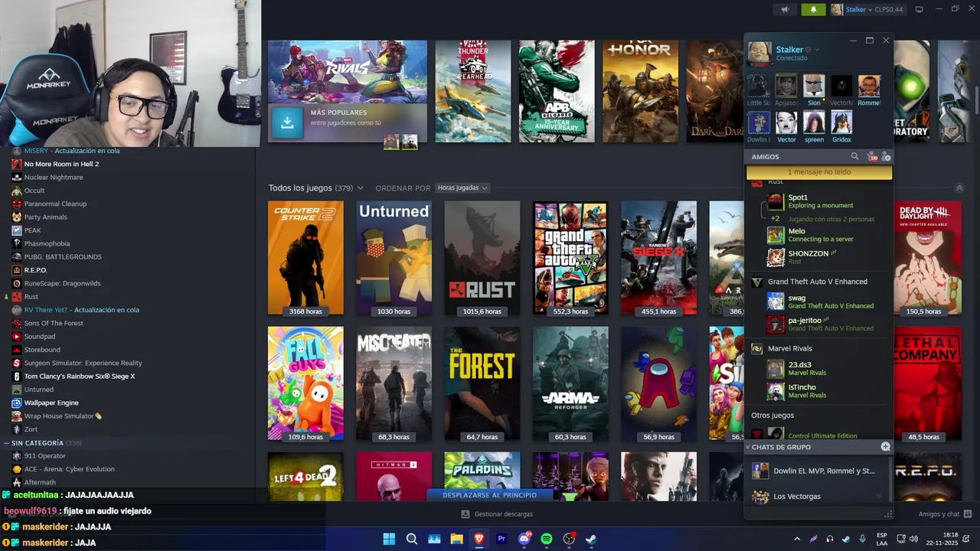Select Sons Of The Forest in library list

(54, 323)
